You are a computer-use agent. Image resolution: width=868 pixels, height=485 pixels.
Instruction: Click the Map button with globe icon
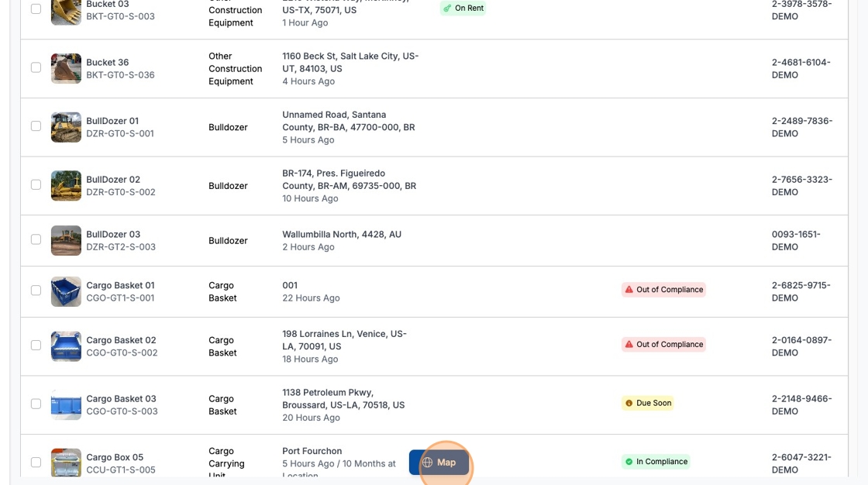coord(439,463)
